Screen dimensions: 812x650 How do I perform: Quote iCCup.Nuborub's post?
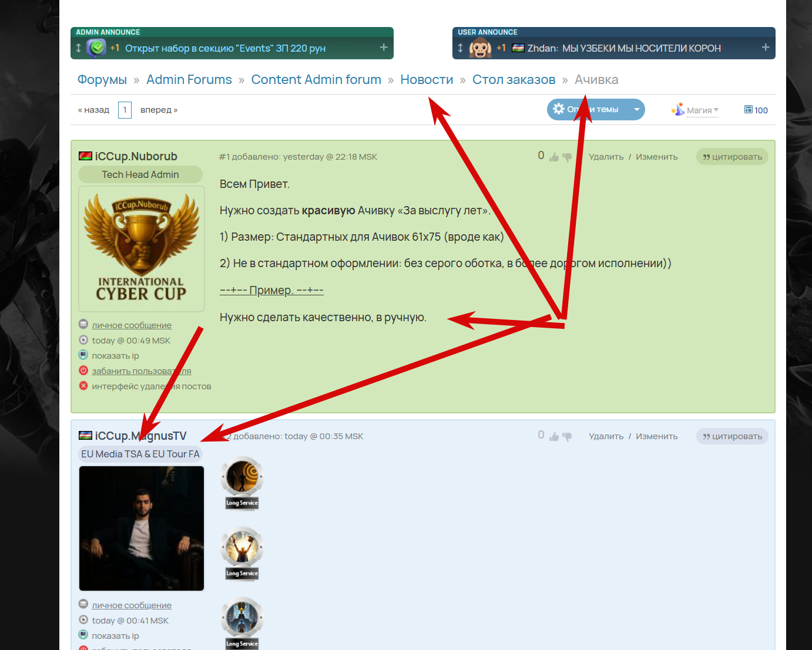coord(732,157)
